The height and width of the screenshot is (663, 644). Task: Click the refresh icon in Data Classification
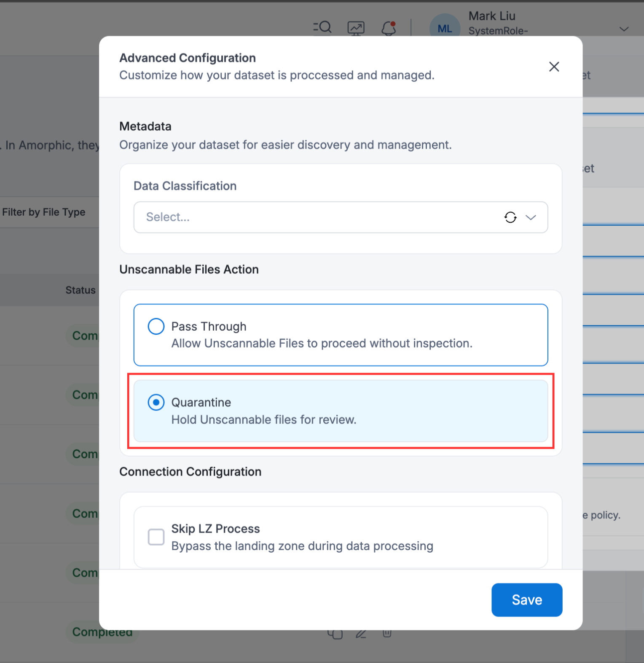510,217
